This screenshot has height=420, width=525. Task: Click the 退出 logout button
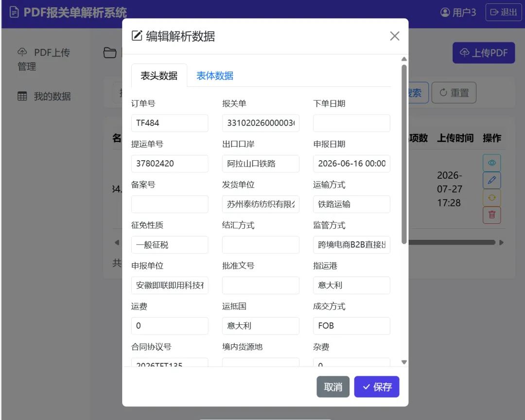click(x=504, y=12)
